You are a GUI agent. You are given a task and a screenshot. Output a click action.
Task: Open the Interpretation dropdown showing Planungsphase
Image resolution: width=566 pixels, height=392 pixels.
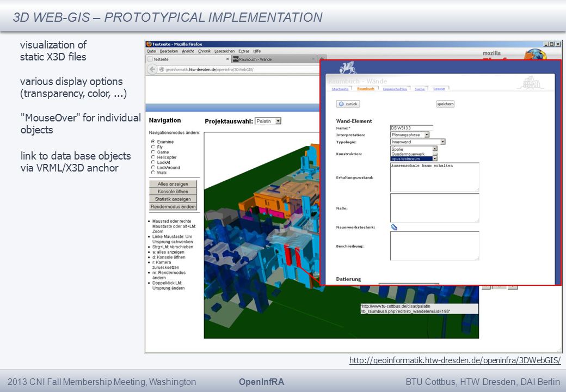point(410,134)
